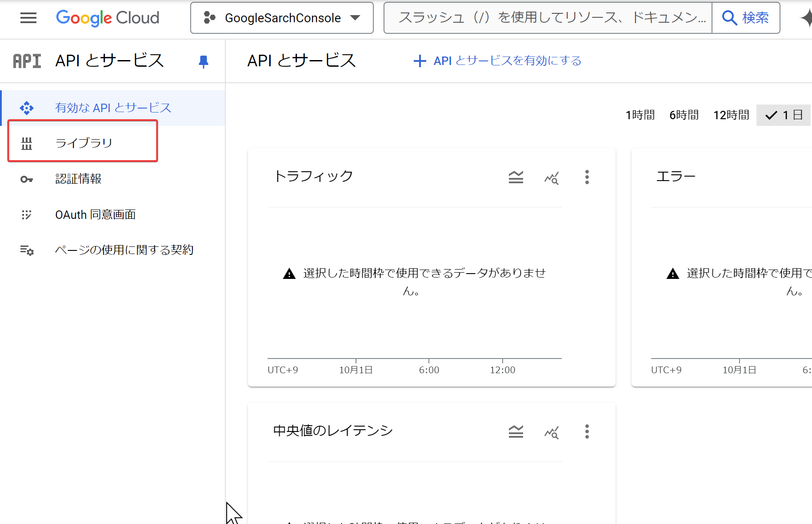
Task: Click the API とサービス sidebar header title
Action: click(x=110, y=60)
